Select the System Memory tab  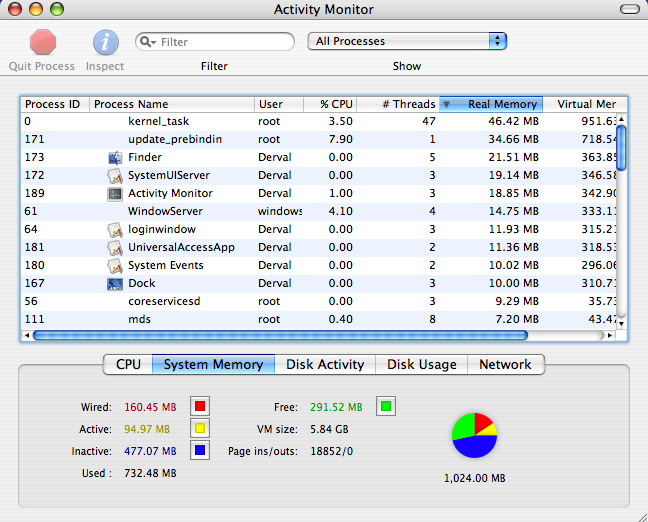(x=213, y=364)
